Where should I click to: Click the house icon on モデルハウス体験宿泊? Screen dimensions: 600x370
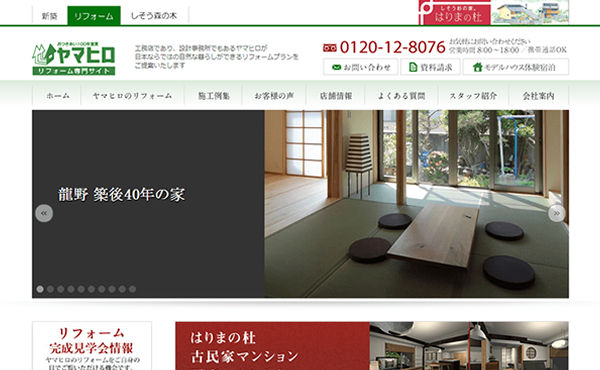coord(477,67)
